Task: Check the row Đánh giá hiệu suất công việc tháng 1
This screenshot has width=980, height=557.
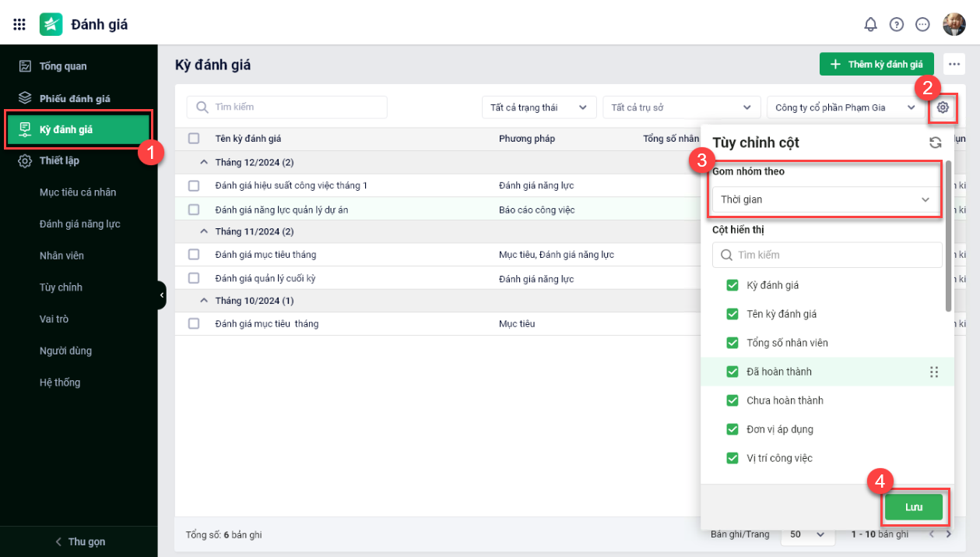Action: click(194, 185)
